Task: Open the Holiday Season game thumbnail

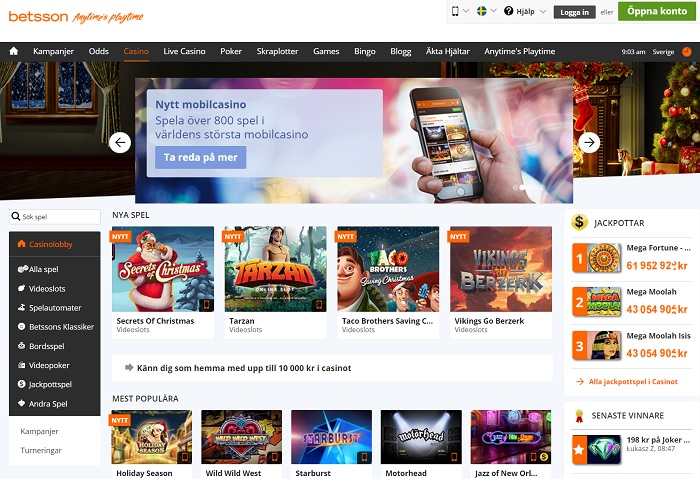Action: [152, 437]
